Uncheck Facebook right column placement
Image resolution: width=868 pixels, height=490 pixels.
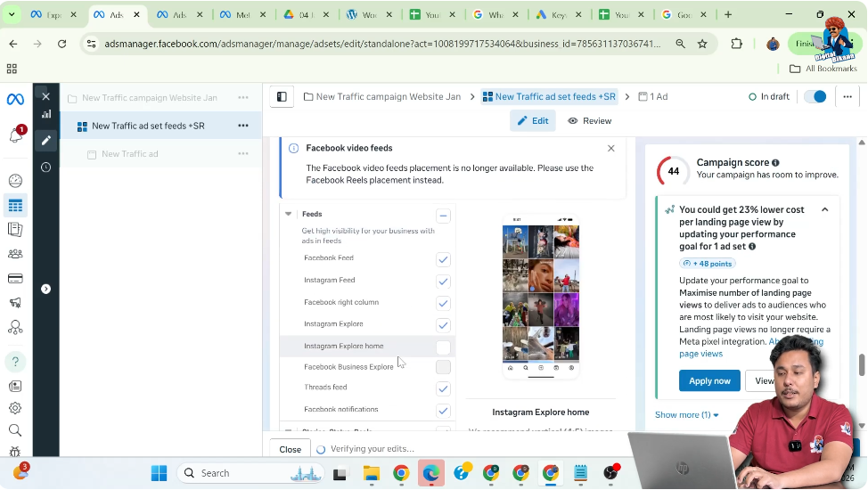443,304
